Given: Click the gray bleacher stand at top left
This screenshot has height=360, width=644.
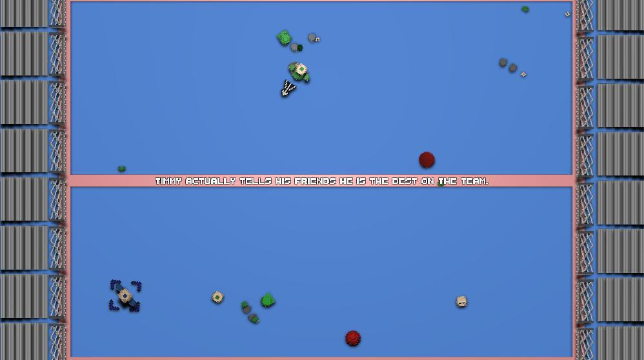Looking at the screenshot, I should tap(24, 14).
